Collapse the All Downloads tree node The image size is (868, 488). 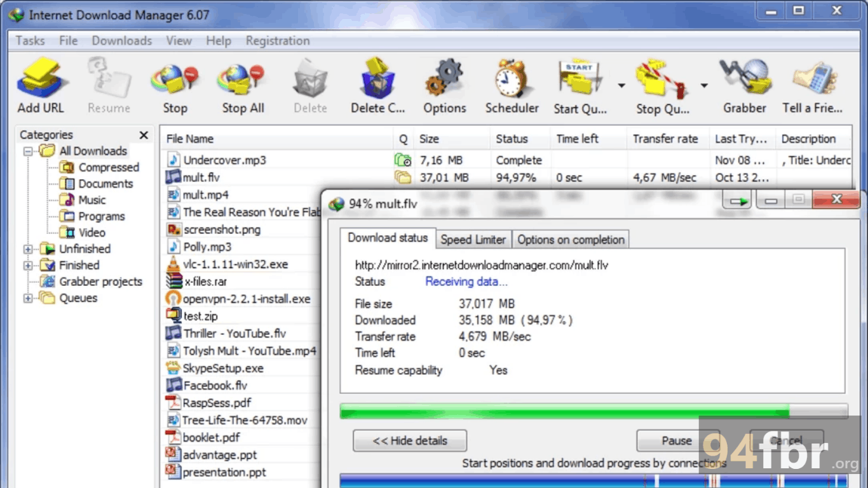(28, 152)
